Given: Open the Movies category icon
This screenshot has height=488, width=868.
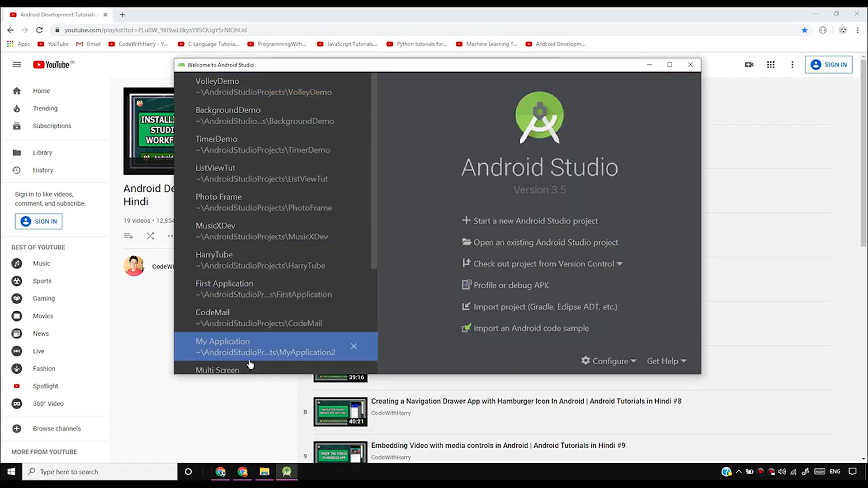Looking at the screenshot, I should tap(17, 316).
